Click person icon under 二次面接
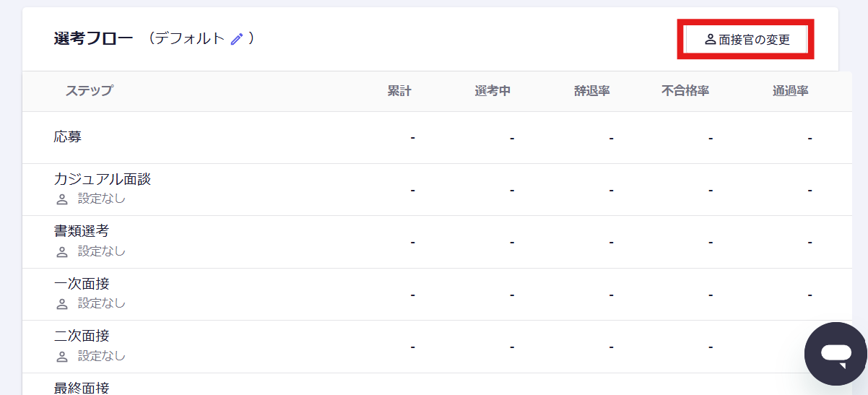Viewport: 868px width, 395px height. (62, 357)
